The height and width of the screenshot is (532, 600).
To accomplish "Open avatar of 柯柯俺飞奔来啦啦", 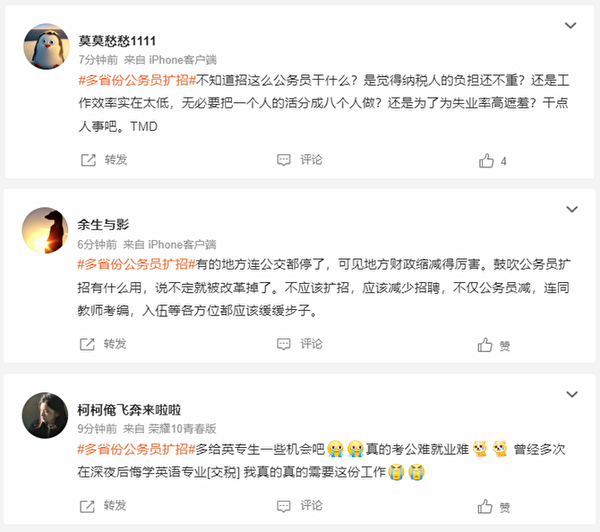I will (x=45, y=415).
